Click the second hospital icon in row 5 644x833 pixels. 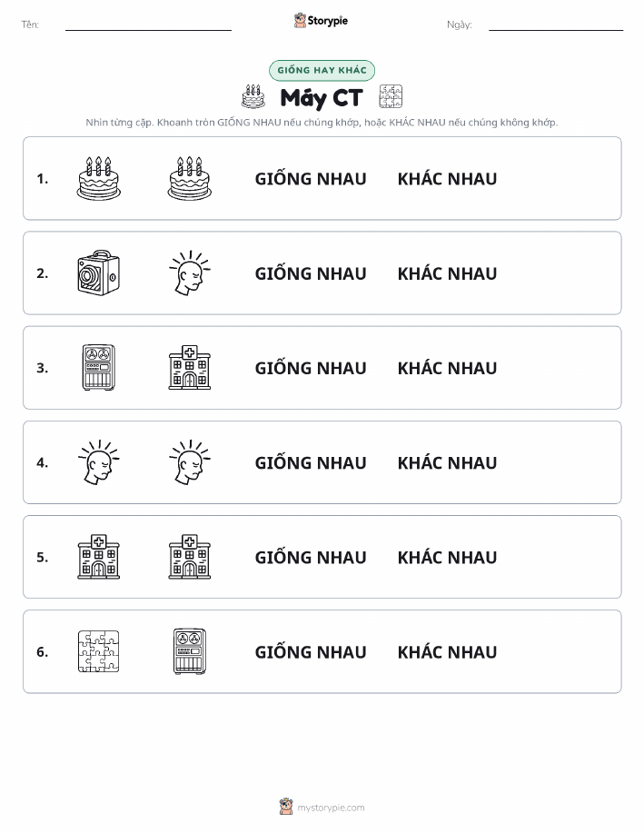coord(190,557)
